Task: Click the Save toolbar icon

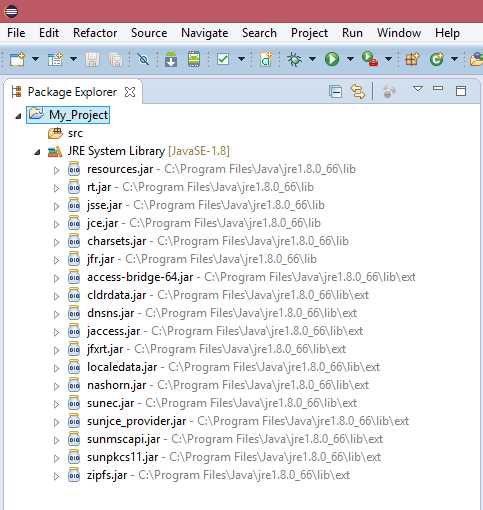Action: click(x=93, y=60)
